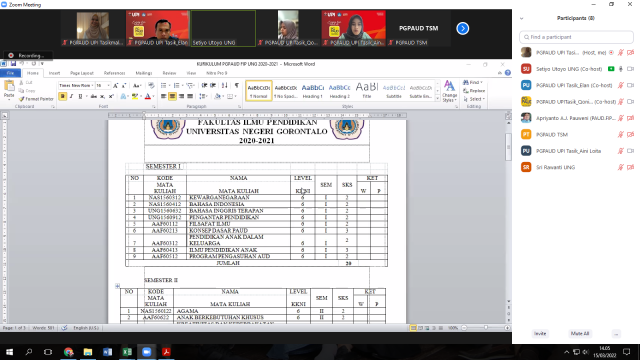Adjust the Word zoom slider
The image size is (640, 360).
coord(486,328)
